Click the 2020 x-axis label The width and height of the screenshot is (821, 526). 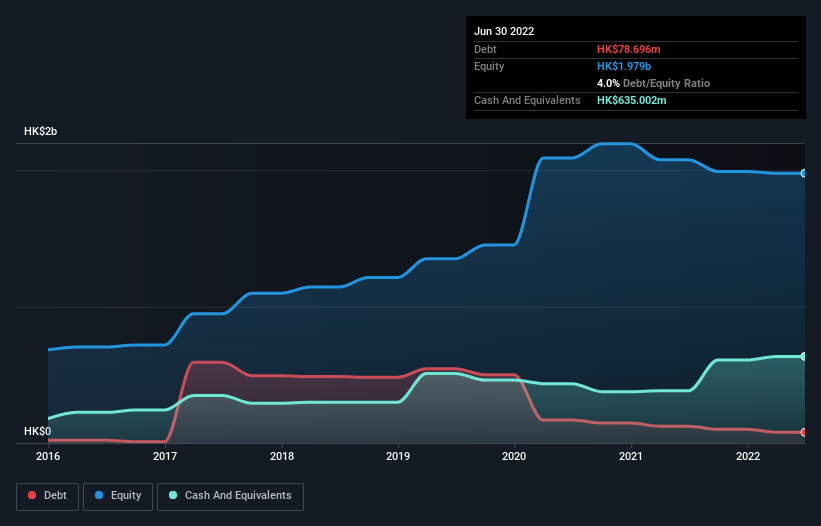click(514, 456)
